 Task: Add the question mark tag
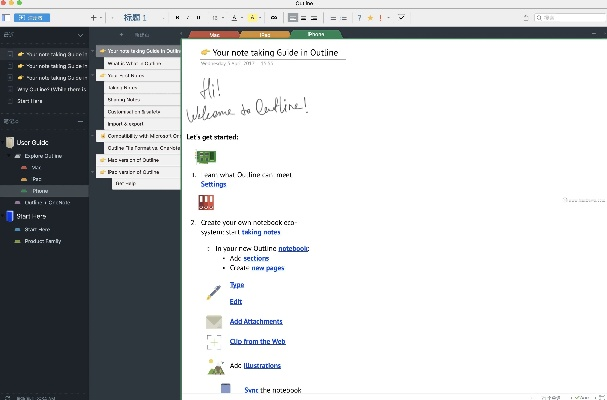click(x=359, y=18)
